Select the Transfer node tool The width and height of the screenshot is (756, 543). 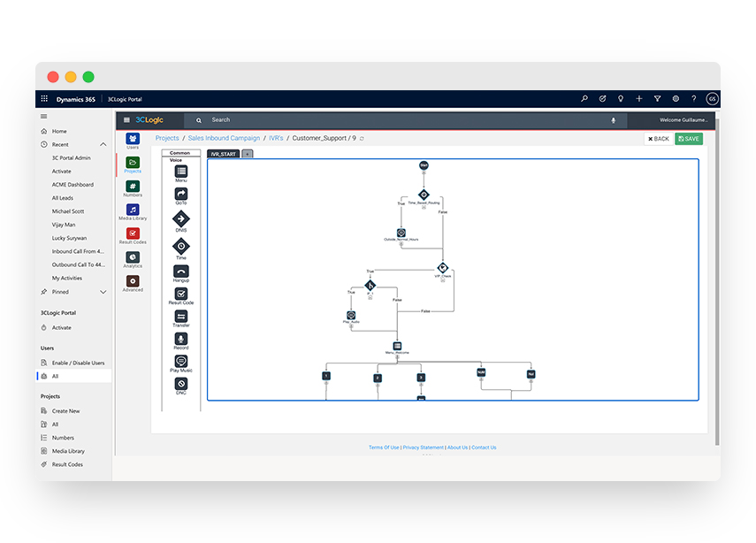point(180,317)
